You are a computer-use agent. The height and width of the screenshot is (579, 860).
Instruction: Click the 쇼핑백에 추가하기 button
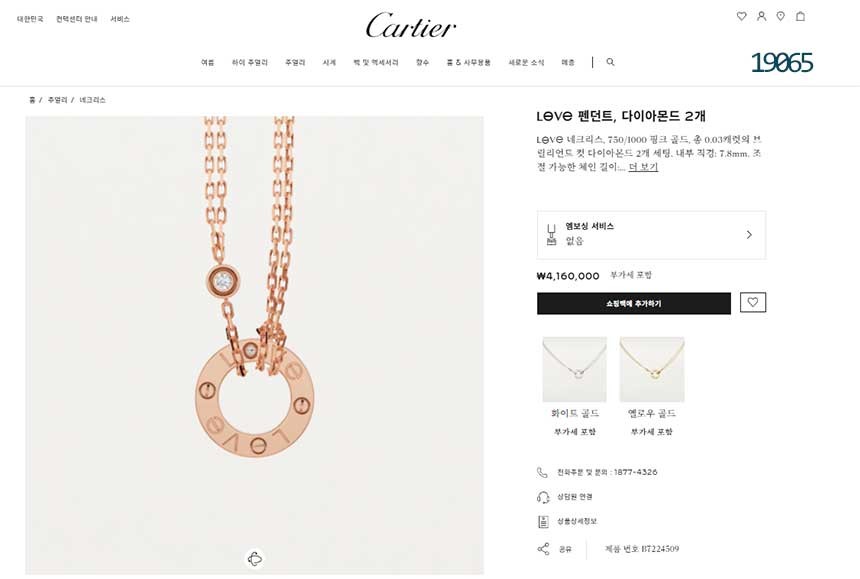click(633, 303)
